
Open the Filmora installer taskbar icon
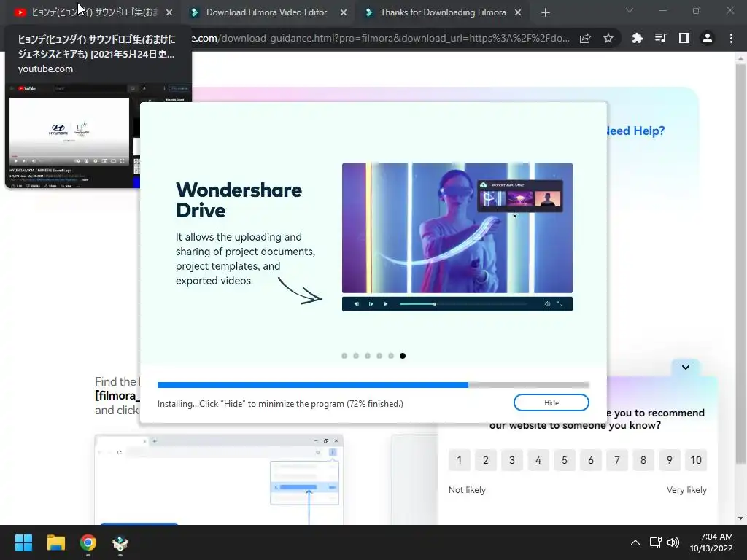[x=120, y=542]
